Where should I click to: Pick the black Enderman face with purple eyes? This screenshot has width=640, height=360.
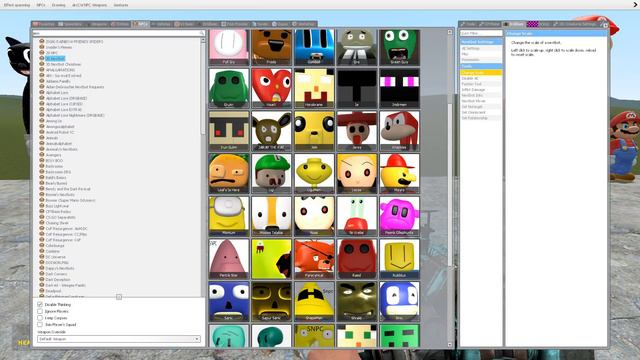pos(399,88)
